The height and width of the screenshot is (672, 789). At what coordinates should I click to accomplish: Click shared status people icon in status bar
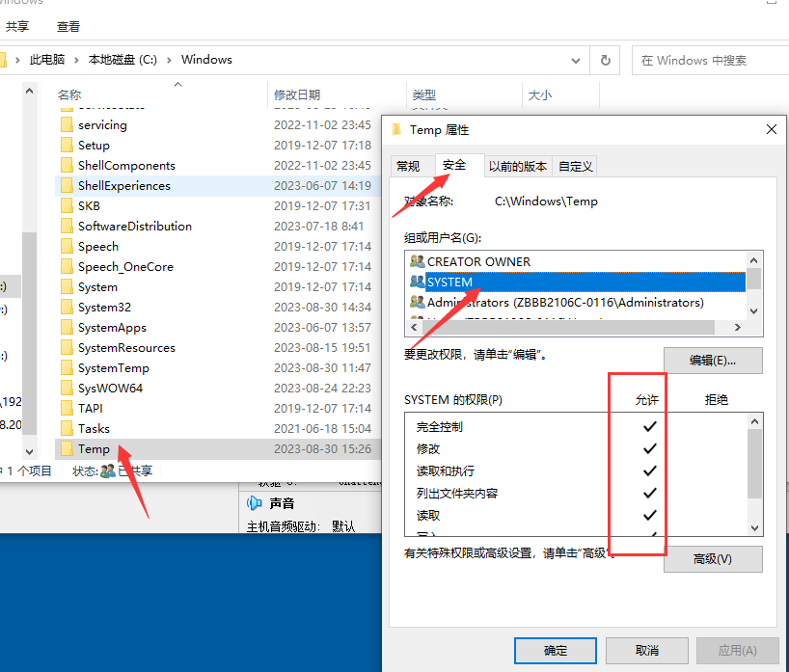point(108,471)
